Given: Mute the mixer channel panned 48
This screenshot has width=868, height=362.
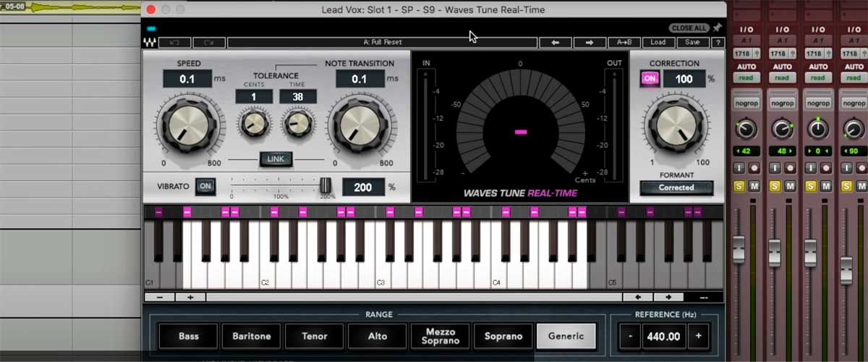Looking at the screenshot, I should click(x=789, y=187).
